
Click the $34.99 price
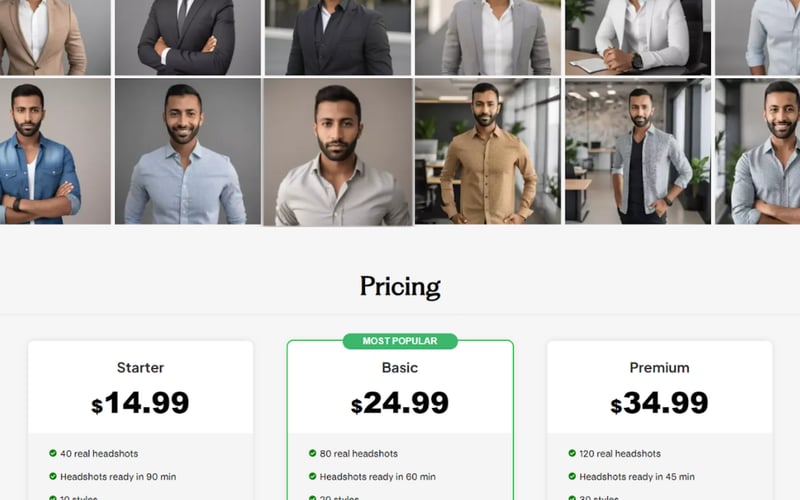click(x=659, y=403)
